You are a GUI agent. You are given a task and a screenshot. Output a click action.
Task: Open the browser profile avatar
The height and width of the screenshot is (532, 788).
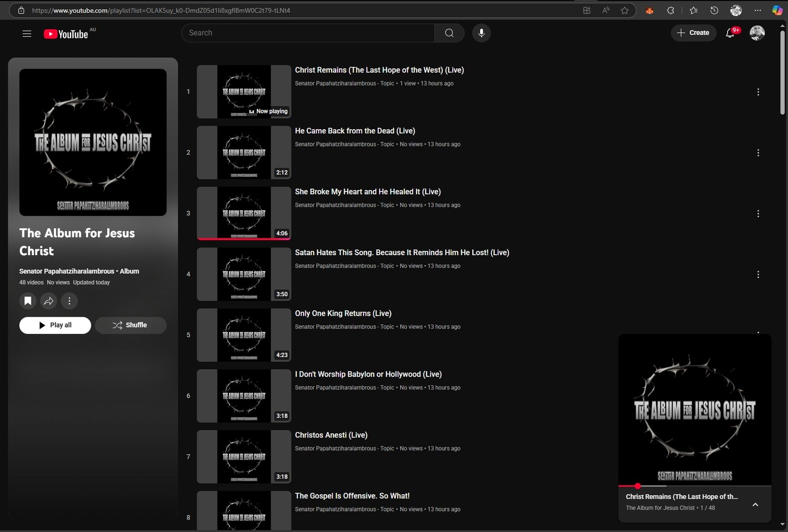(736, 11)
